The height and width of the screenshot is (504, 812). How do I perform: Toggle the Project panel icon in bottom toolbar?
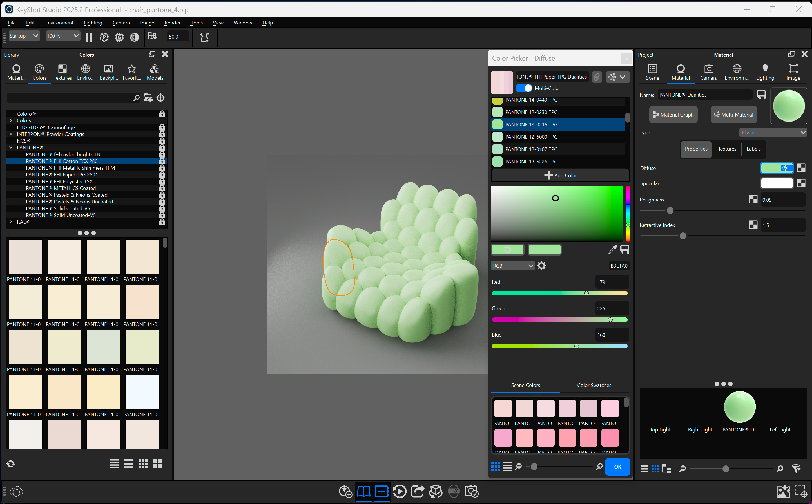pyautogui.click(x=382, y=491)
